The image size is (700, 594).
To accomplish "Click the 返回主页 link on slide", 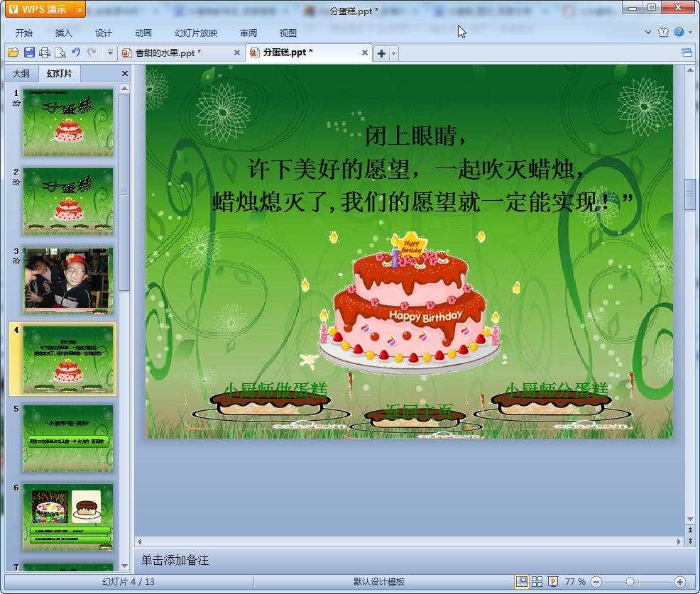I will 419,412.
